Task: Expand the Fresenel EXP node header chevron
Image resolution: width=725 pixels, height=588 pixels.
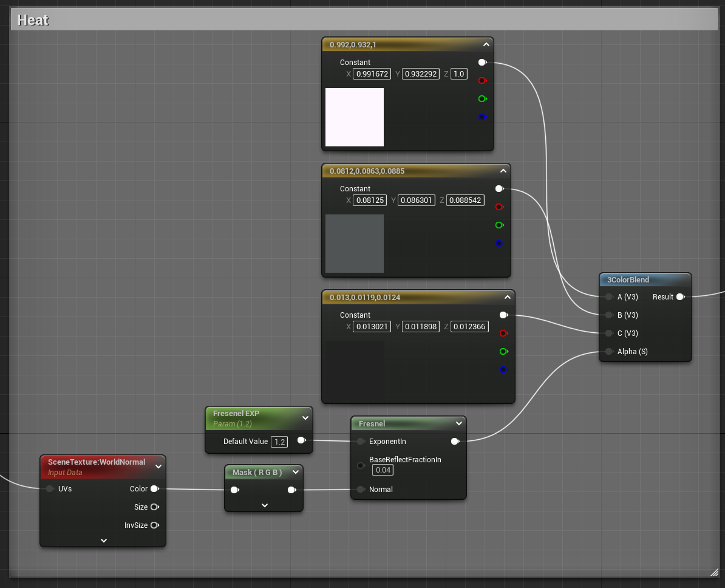Action: (x=305, y=418)
